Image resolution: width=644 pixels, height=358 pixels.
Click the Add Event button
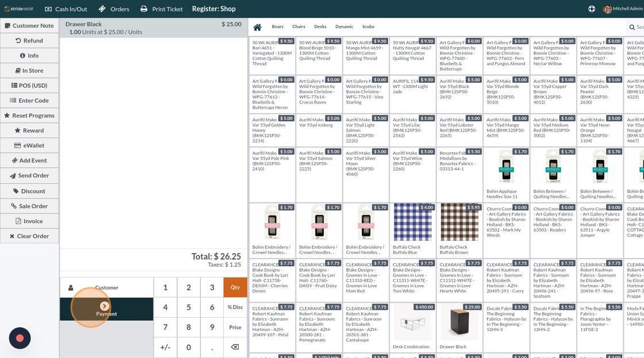(29, 160)
